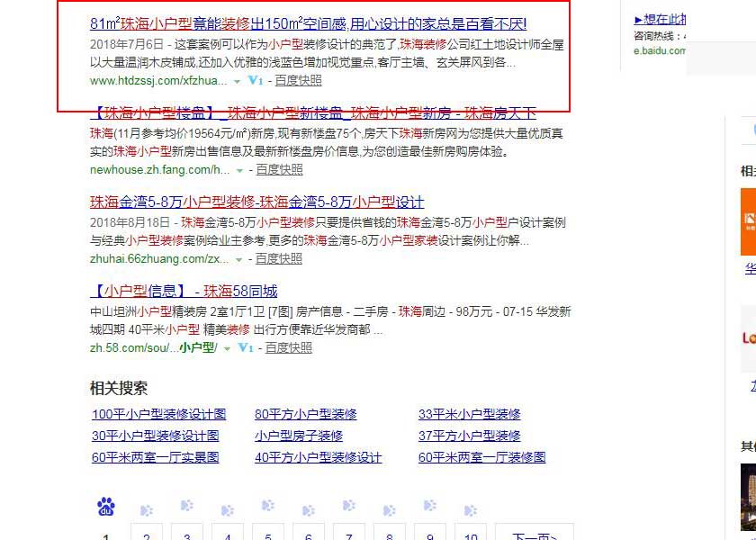The width and height of the screenshot is (756, 540).
Task: Search related term 小户型房子装修
Action: tap(299, 436)
